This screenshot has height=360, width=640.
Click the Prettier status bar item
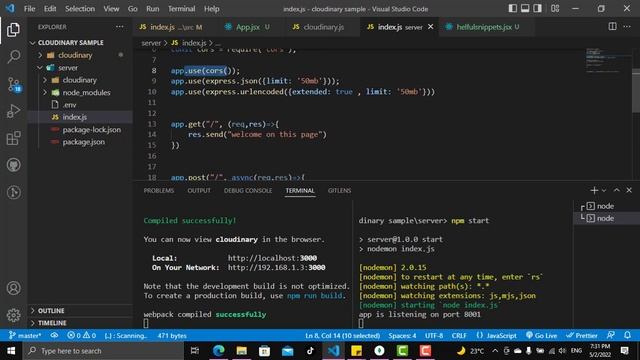point(582,336)
